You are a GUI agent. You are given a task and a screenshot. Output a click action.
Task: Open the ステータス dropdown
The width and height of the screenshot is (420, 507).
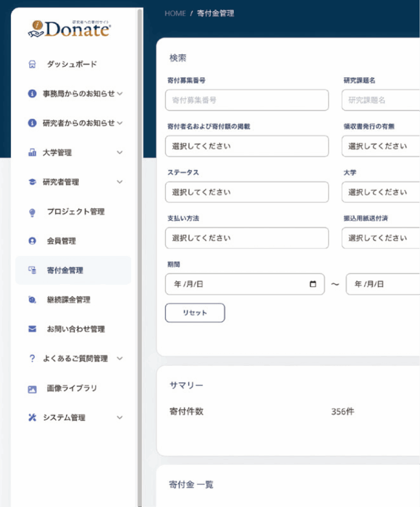pos(247,192)
